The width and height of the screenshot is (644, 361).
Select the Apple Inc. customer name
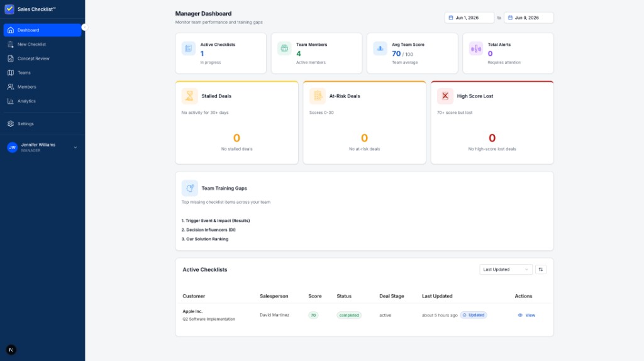pos(192,311)
